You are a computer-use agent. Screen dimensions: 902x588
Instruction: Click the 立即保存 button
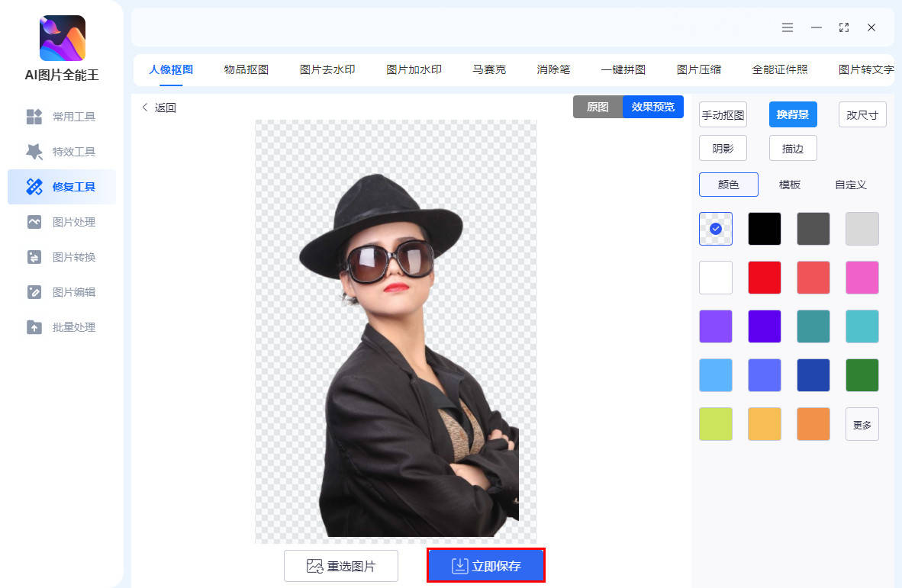[486, 566]
